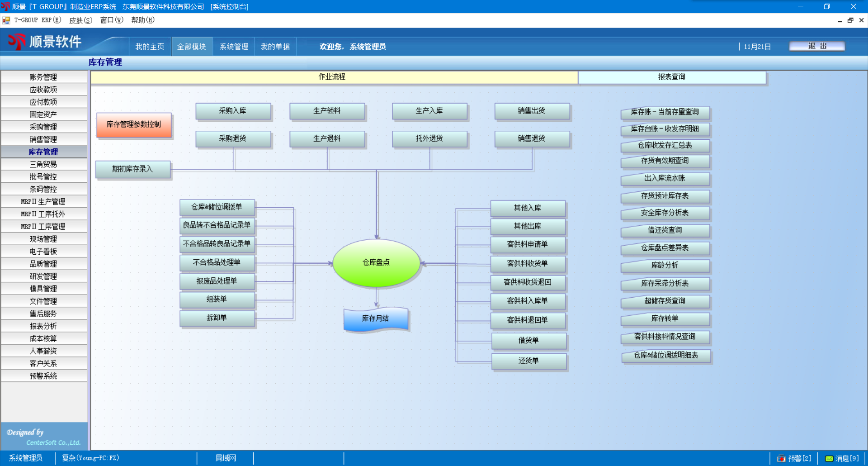Open the messages envelope icon
868x466 pixels.
829,458
